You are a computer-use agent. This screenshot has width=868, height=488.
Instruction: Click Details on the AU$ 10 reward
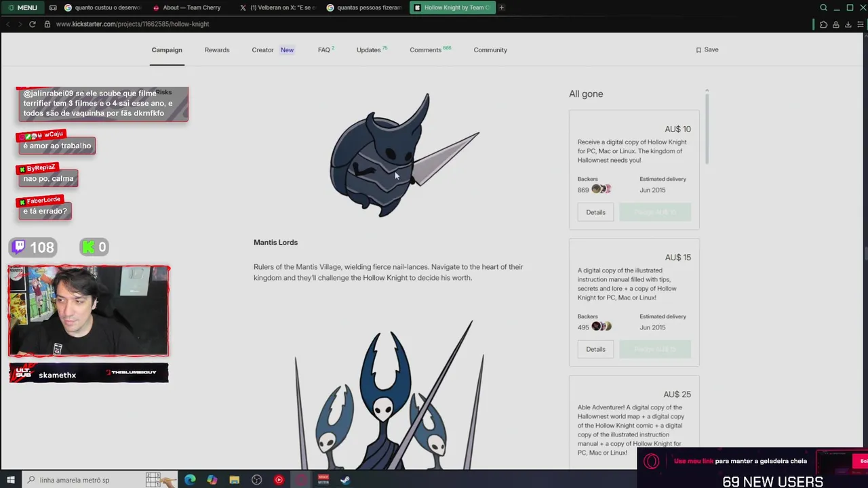595,212
